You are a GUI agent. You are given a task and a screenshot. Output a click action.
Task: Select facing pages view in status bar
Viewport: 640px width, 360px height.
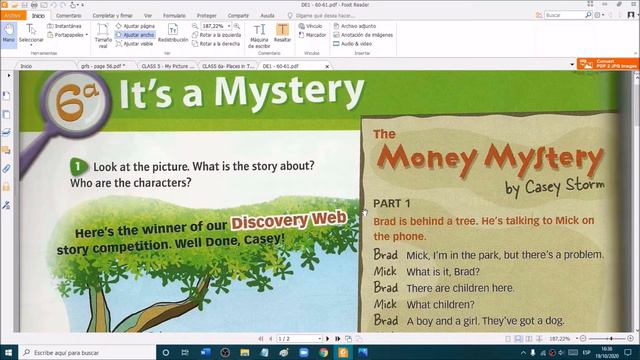[529, 339]
